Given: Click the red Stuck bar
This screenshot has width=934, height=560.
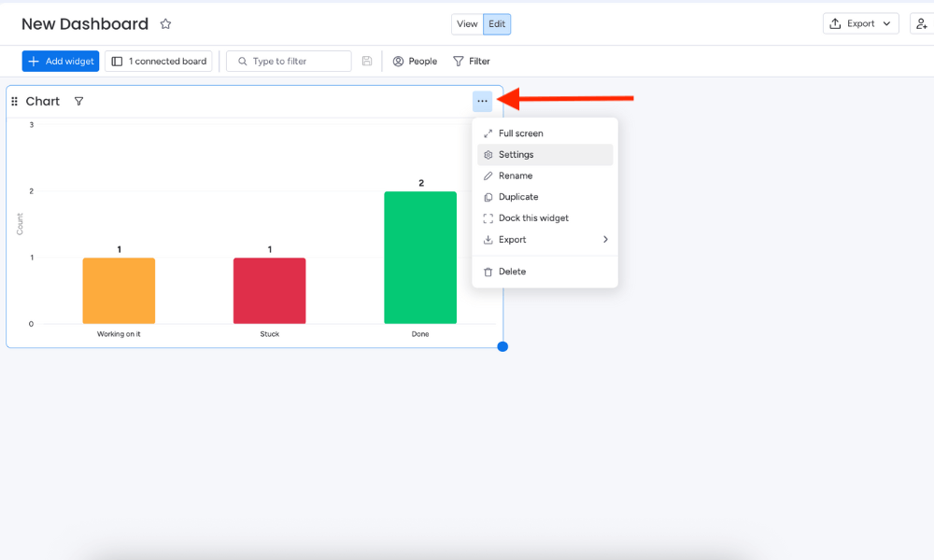Looking at the screenshot, I should point(269,290).
